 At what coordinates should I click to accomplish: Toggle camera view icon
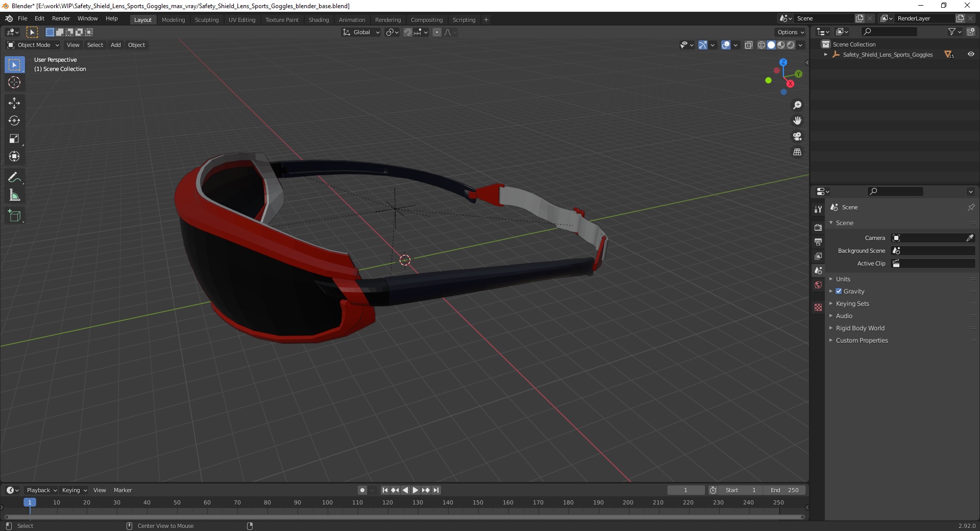pyautogui.click(x=797, y=136)
